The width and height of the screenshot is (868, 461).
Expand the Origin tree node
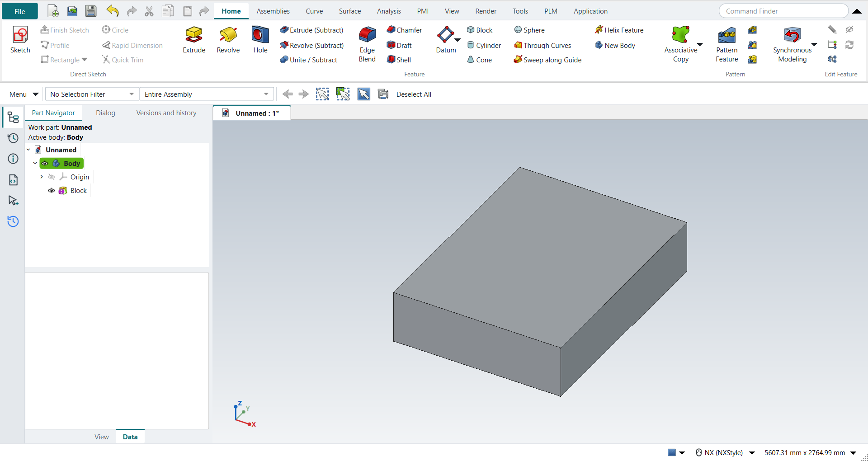pos(42,177)
